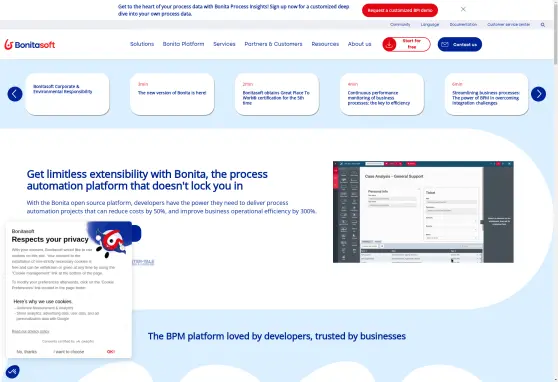Open the Language selector
Screen dimensions: 558x382
coord(430,25)
